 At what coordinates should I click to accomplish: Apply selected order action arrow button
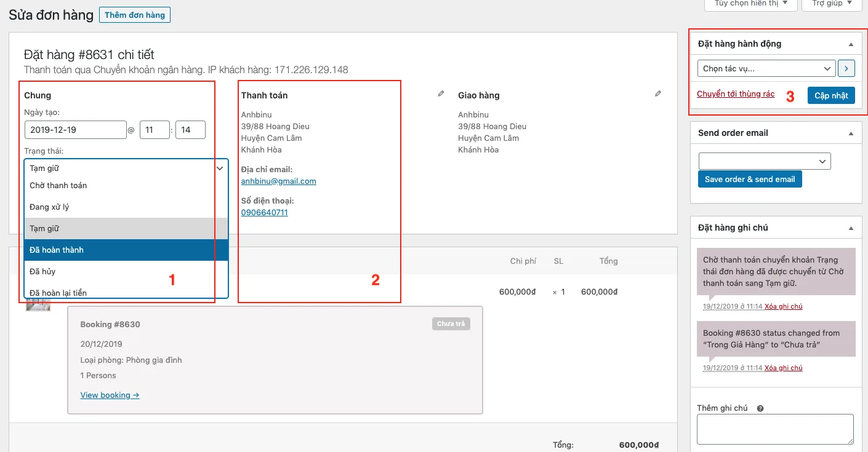coord(846,68)
